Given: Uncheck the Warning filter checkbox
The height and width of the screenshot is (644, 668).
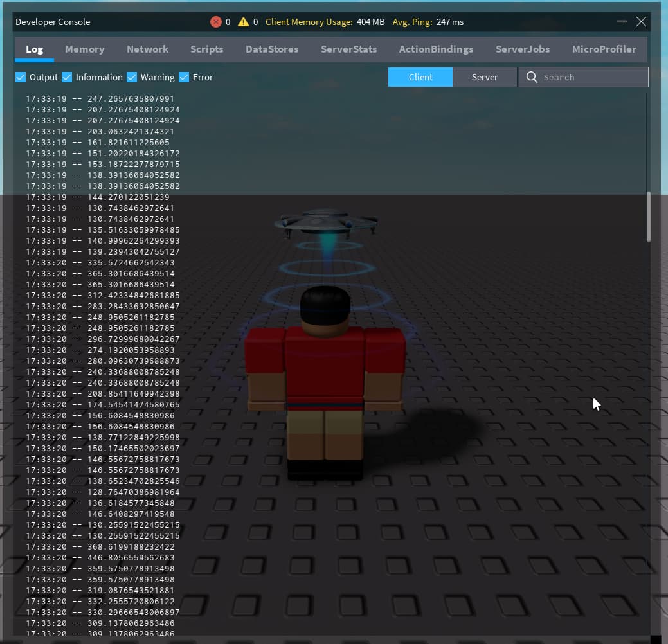Looking at the screenshot, I should (x=132, y=77).
